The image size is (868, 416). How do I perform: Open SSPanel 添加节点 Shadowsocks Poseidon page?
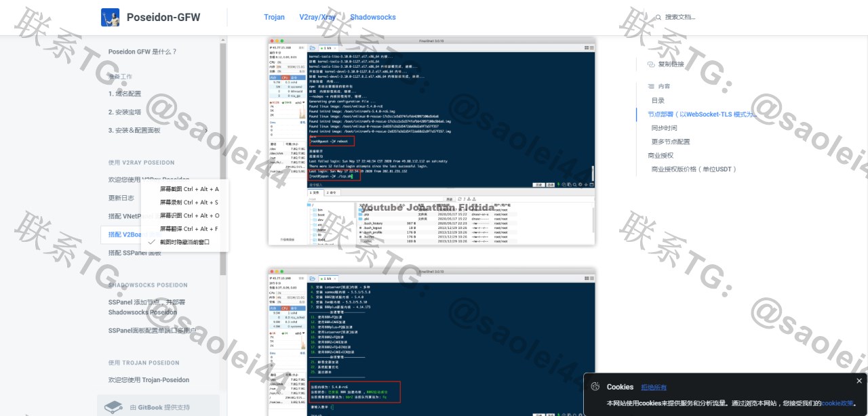[147, 307]
